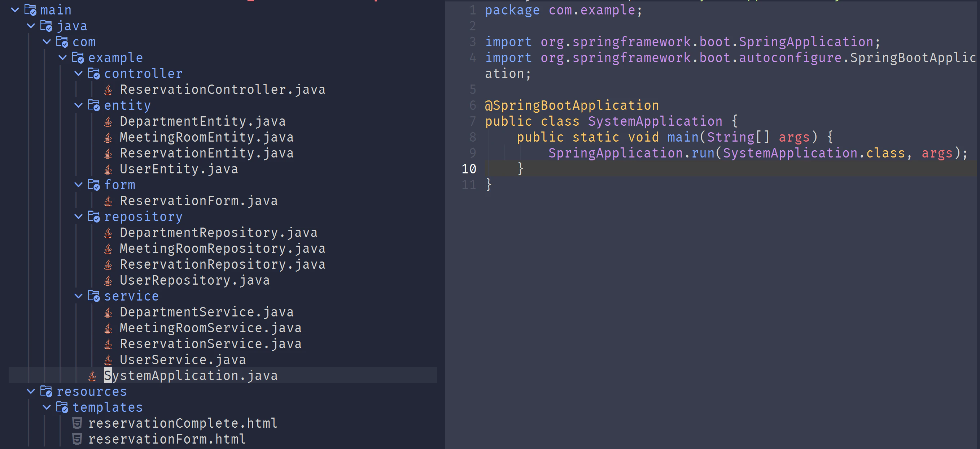The height and width of the screenshot is (449, 980).
Task: Click the resources folder icon
Action: 47,392
